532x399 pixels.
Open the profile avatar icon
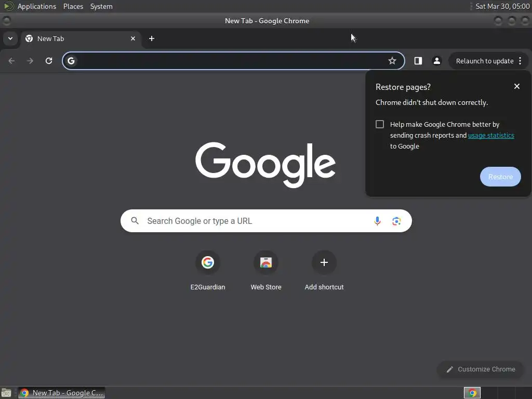[436, 61]
